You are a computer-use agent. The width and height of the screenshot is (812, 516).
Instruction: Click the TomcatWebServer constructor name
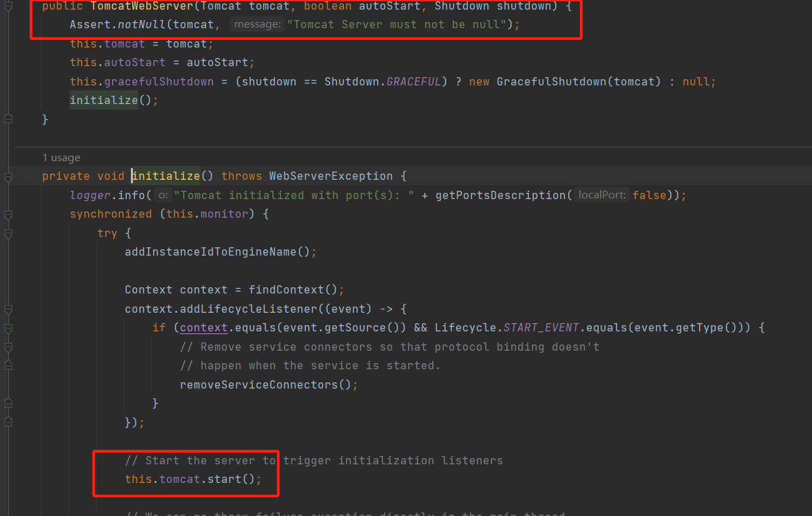pos(141,6)
